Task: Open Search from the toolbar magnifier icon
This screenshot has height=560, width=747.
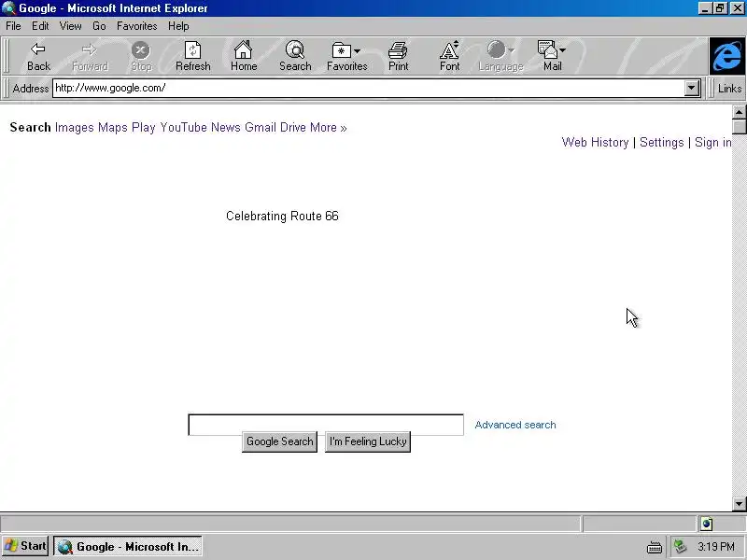Action: coord(295,57)
